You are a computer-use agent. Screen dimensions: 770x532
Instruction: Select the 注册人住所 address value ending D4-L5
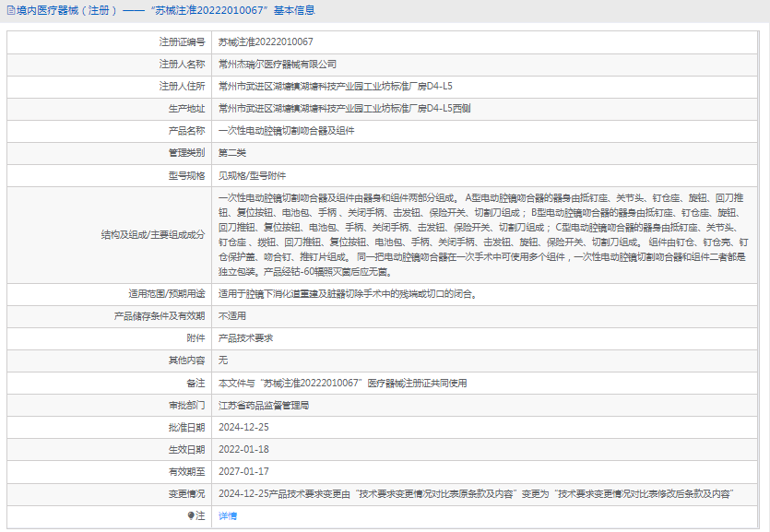click(x=336, y=87)
